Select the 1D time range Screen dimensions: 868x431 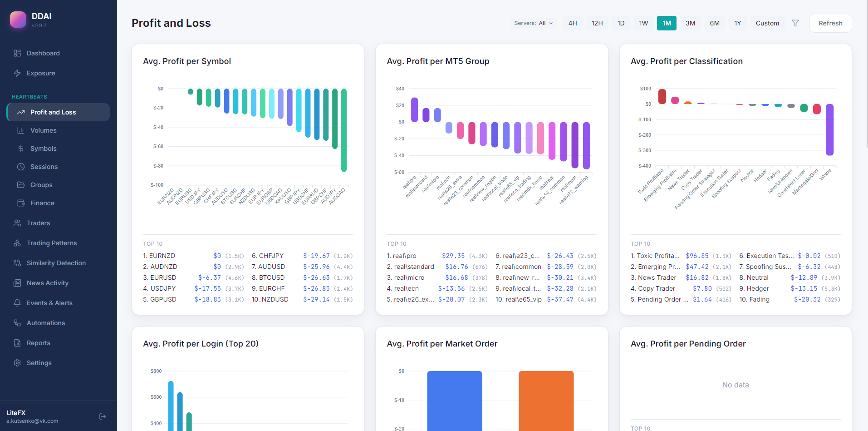621,23
